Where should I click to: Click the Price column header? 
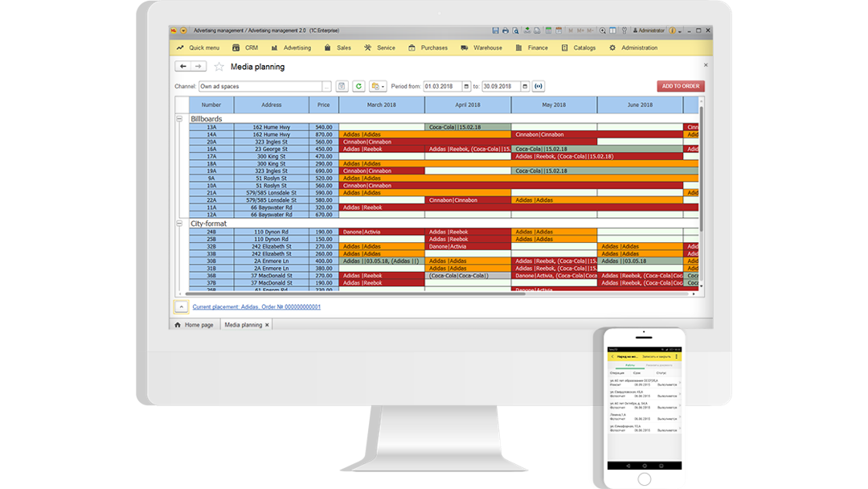point(324,105)
